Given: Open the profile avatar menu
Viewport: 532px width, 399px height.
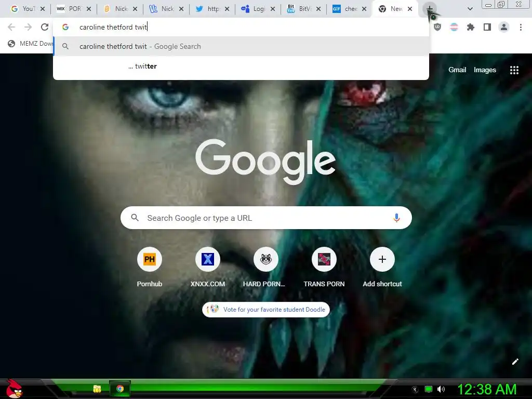Looking at the screenshot, I should [x=504, y=27].
